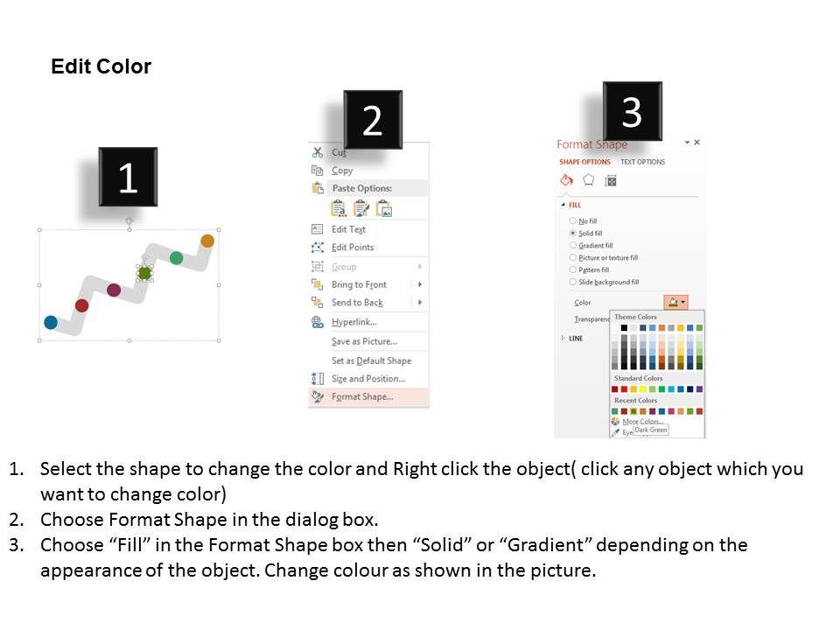
Task: Open the fill Color dropdown button
Action: pyautogui.click(x=676, y=302)
